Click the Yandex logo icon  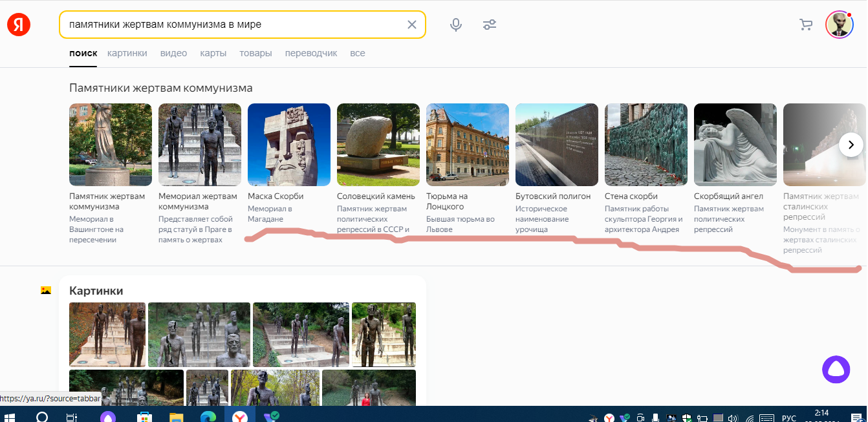pyautogui.click(x=19, y=25)
